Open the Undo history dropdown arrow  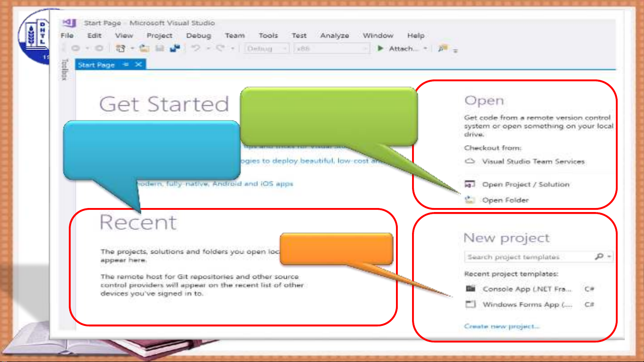coord(207,48)
